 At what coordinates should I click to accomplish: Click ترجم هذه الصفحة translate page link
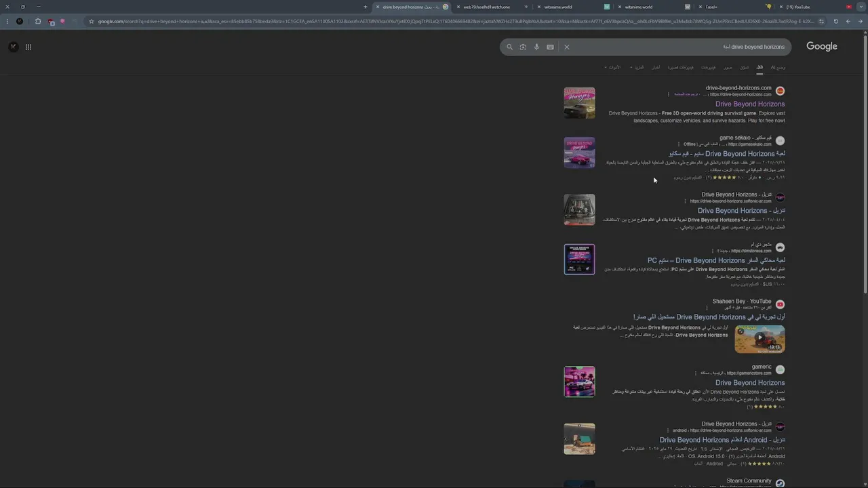686,94
